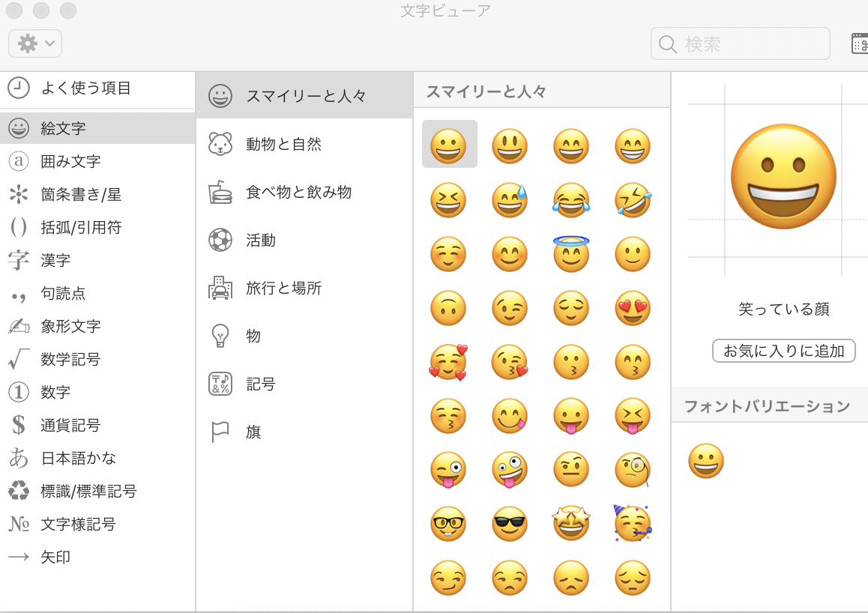Pick the tears of joy emoji
This screenshot has height=613, width=868.
tap(571, 200)
